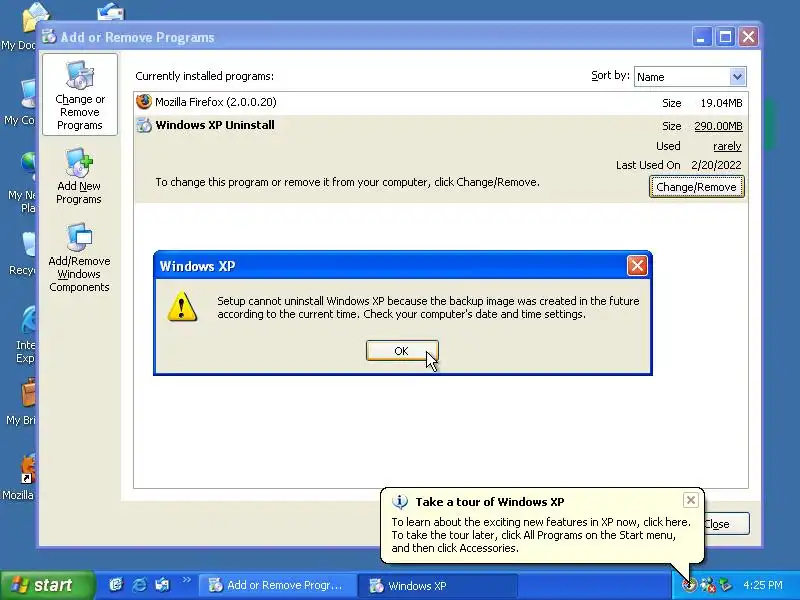Click the Close button of Add or Remove Programs
This screenshot has width=800, height=600.
(726, 523)
